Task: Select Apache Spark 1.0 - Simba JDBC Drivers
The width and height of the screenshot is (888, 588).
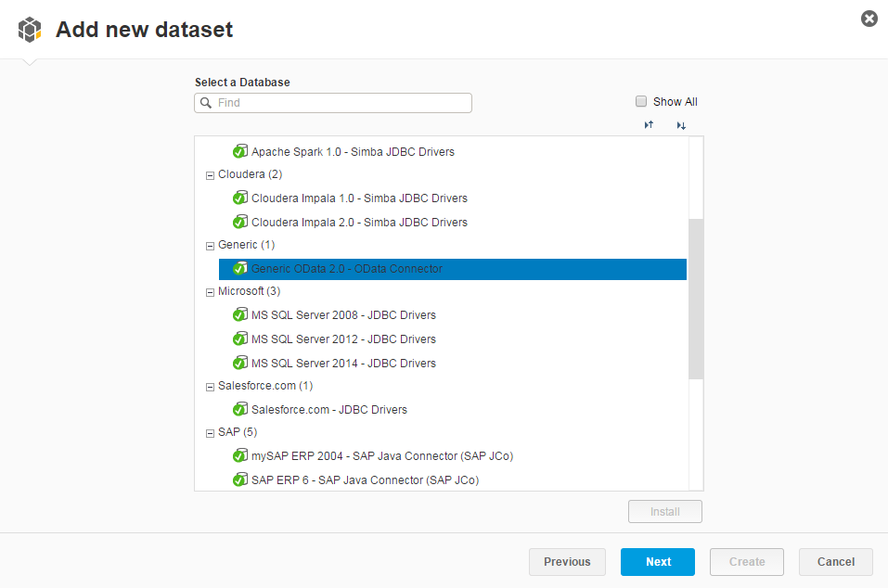Action: pyautogui.click(x=353, y=152)
